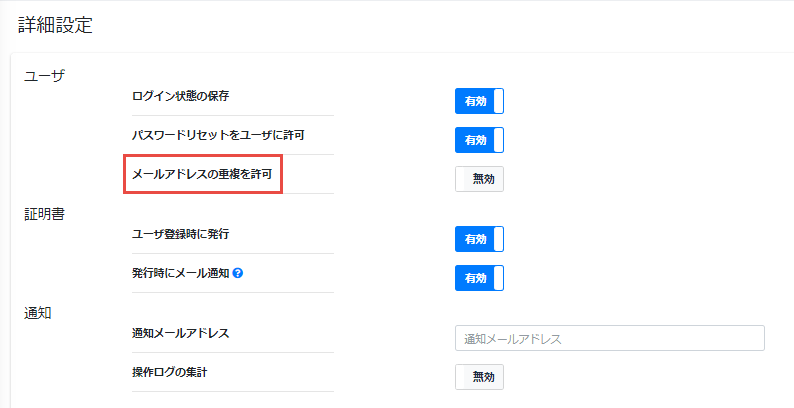Click the highlighted メールアドレスの重複を許可 label
Viewport: 794px width, 408px height.
coord(203,174)
